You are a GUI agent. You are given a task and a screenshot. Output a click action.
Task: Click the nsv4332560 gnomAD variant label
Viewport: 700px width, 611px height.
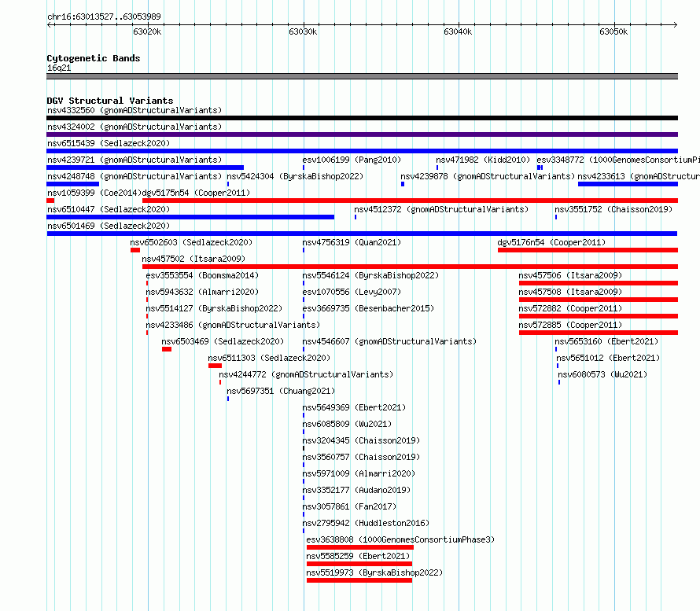134,110
